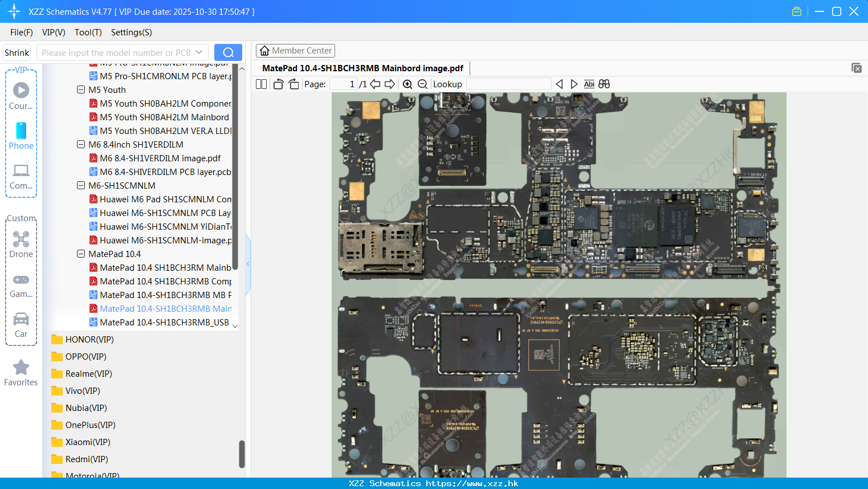Collapse the M6-SH1SCMNLM node
Screen dimensions: 868x489
[81, 185]
